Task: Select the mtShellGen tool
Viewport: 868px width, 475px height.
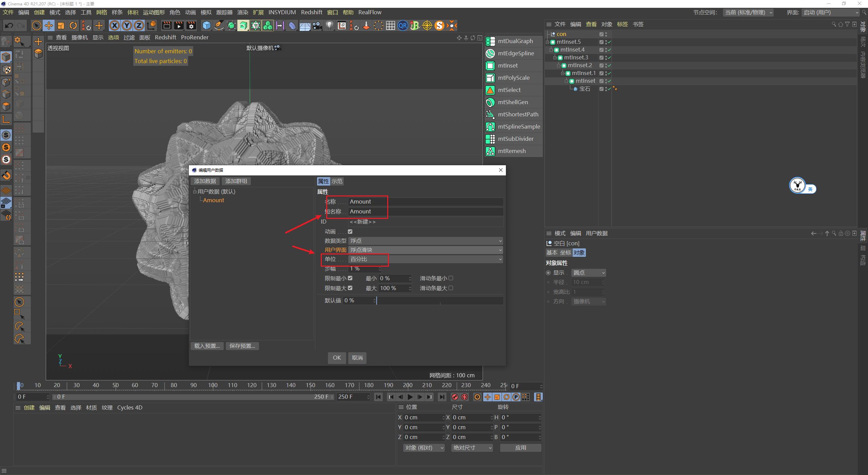Action: [x=513, y=102]
